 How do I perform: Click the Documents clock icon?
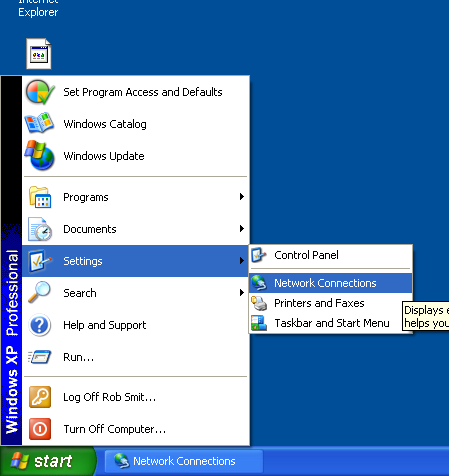coord(40,229)
